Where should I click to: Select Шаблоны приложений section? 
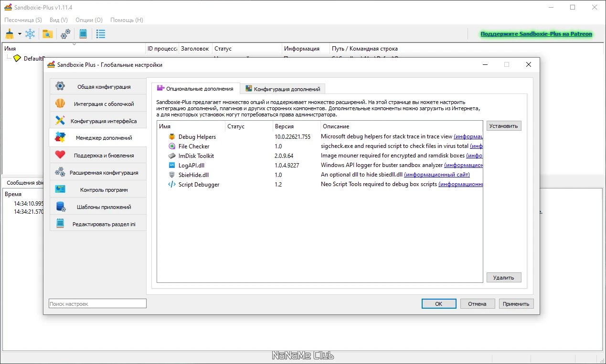98,207
